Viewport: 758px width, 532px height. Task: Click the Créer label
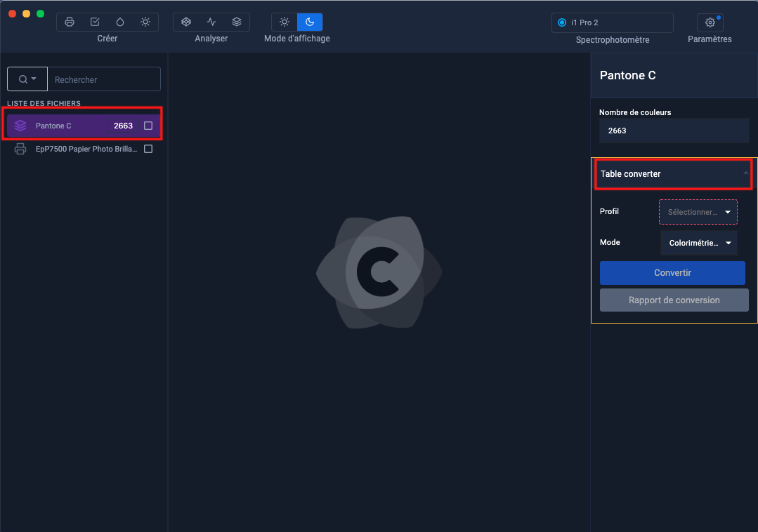[107, 39]
